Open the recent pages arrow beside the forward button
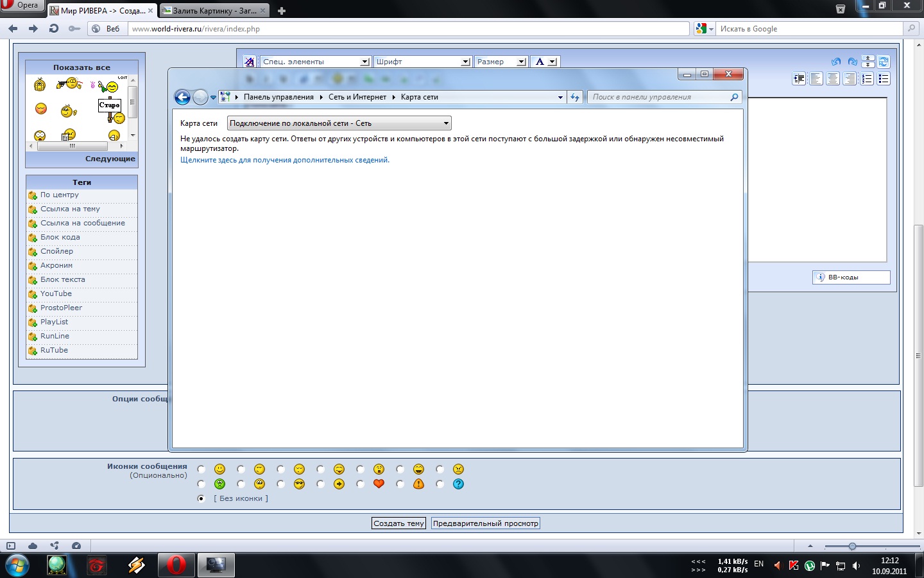The width and height of the screenshot is (924, 578). (x=214, y=98)
